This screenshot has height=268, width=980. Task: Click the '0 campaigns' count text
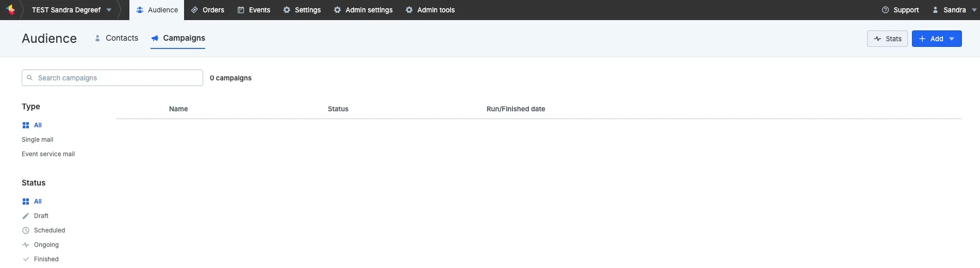tap(230, 78)
